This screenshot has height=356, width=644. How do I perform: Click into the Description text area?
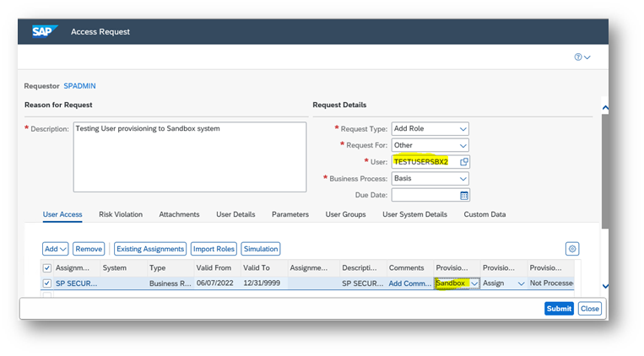tap(188, 157)
